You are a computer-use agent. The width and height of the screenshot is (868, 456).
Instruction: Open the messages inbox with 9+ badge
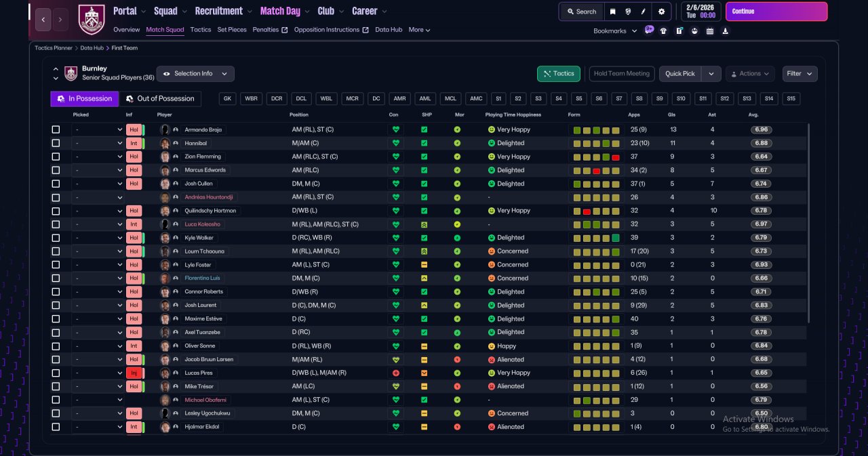coord(649,30)
